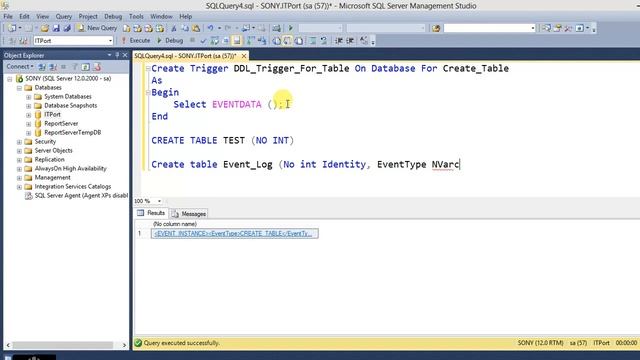Open the Edit menu

pos(24,16)
